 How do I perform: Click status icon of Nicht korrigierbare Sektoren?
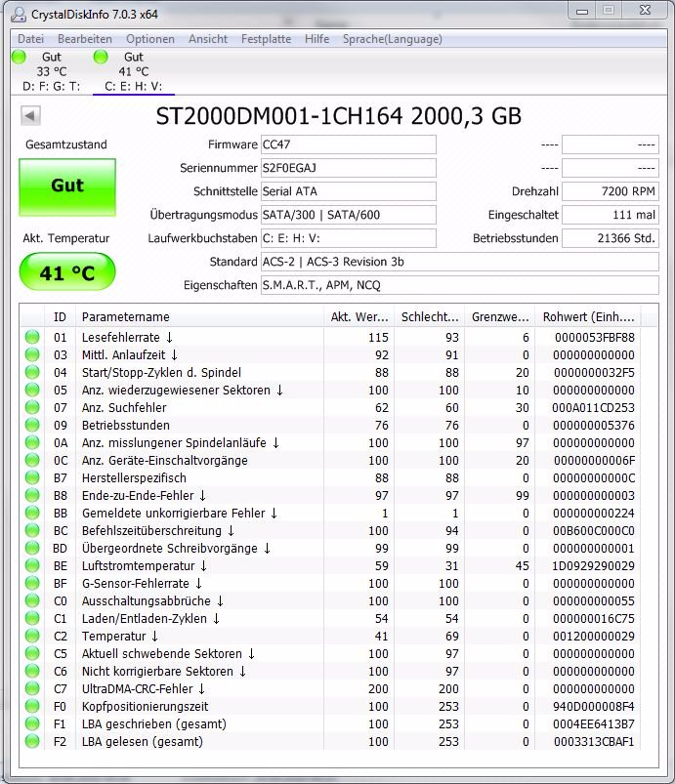[32, 671]
